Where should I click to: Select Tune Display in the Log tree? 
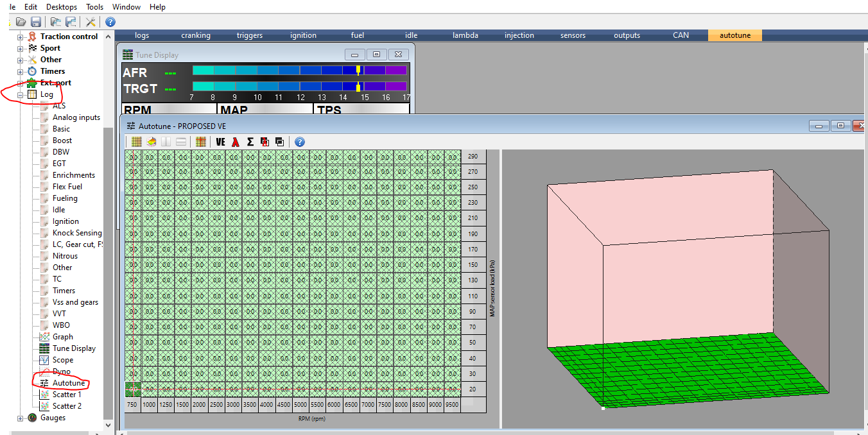(74, 348)
